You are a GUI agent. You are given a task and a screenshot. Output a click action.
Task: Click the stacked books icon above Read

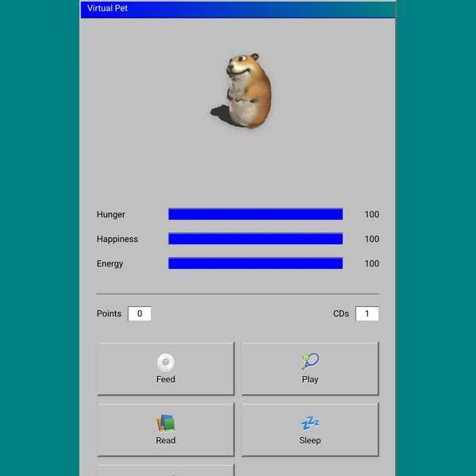click(166, 423)
